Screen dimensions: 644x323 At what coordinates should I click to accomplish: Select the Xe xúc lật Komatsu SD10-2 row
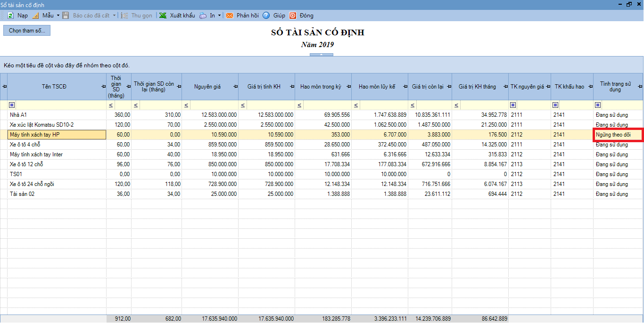(322, 125)
